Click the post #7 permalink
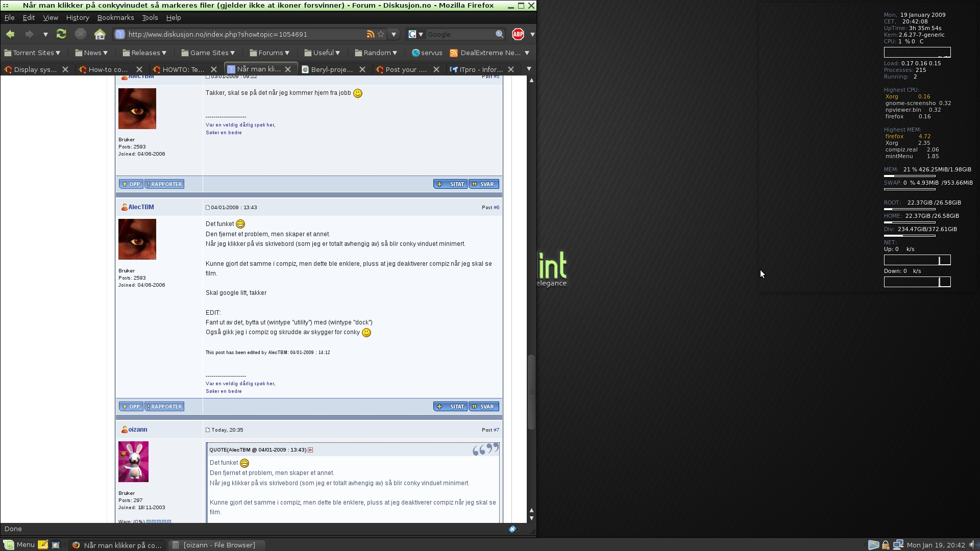The height and width of the screenshot is (551, 980). pyautogui.click(x=496, y=430)
